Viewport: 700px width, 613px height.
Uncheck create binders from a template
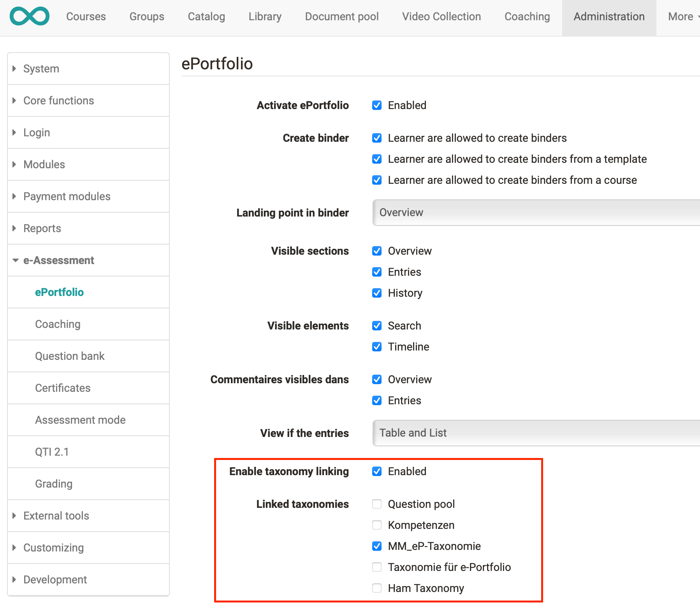(x=376, y=159)
